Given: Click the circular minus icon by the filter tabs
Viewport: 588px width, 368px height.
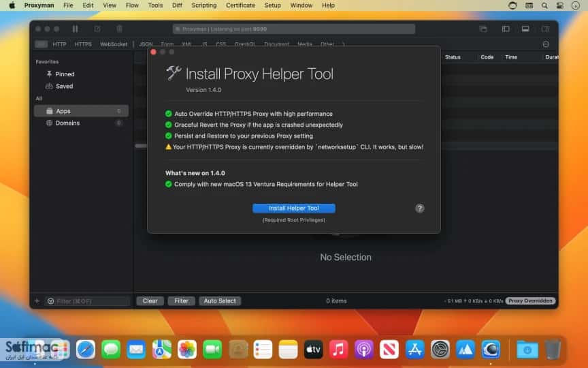Looking at the screenshot, I should pos(546,44).
